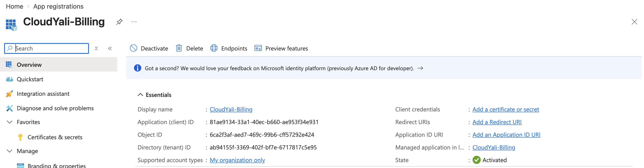Click the Integration assistant rocket icon
644x168 pixels.
[x=9, y=94]
